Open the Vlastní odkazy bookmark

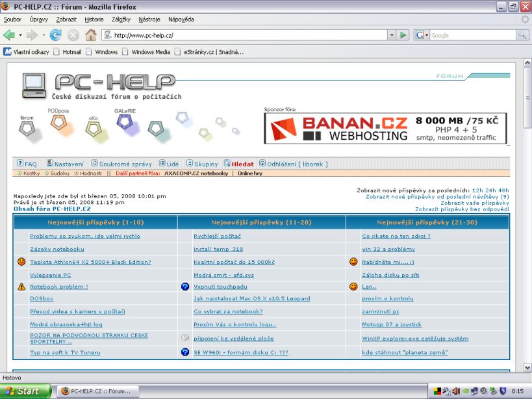(x=26, y=52)
